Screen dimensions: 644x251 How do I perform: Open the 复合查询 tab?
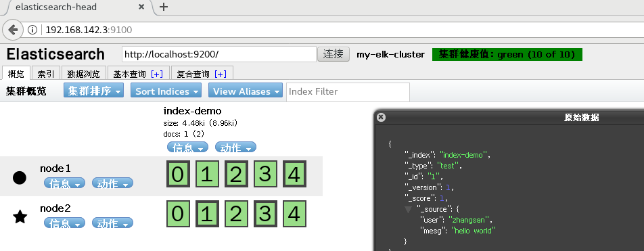tap(193, 74)
